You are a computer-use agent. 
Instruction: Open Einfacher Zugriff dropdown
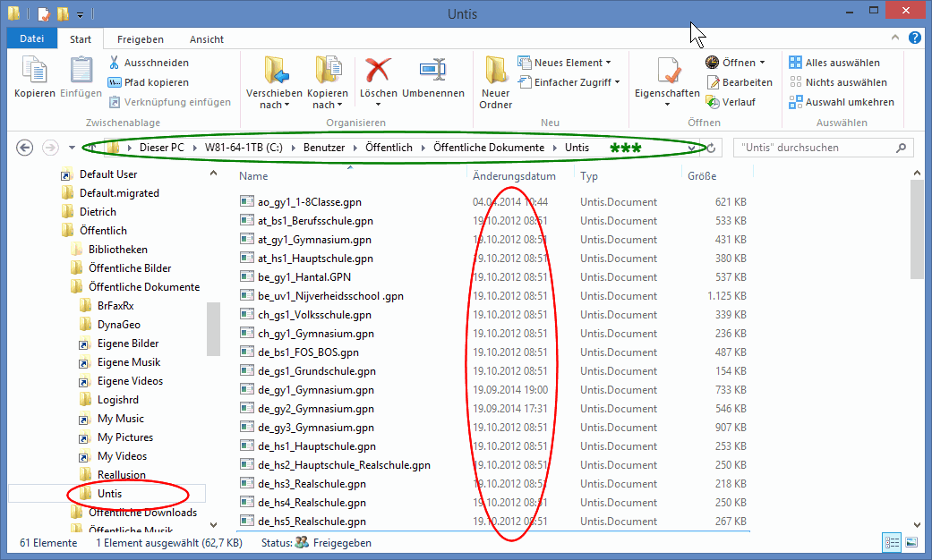point(568,82)
